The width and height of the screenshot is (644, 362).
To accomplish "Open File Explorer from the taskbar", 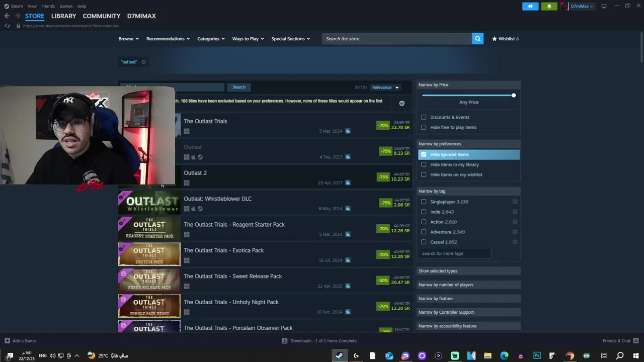I will click(x=488, y=355).
